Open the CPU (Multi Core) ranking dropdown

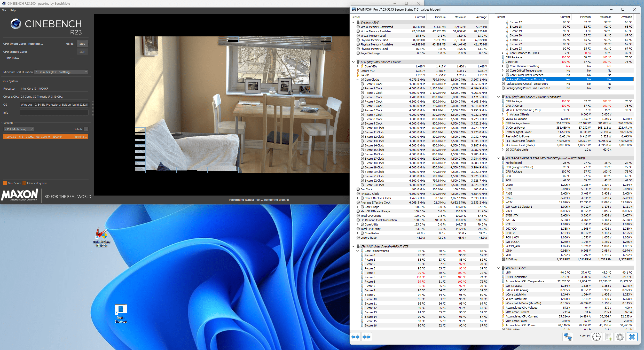19,129
